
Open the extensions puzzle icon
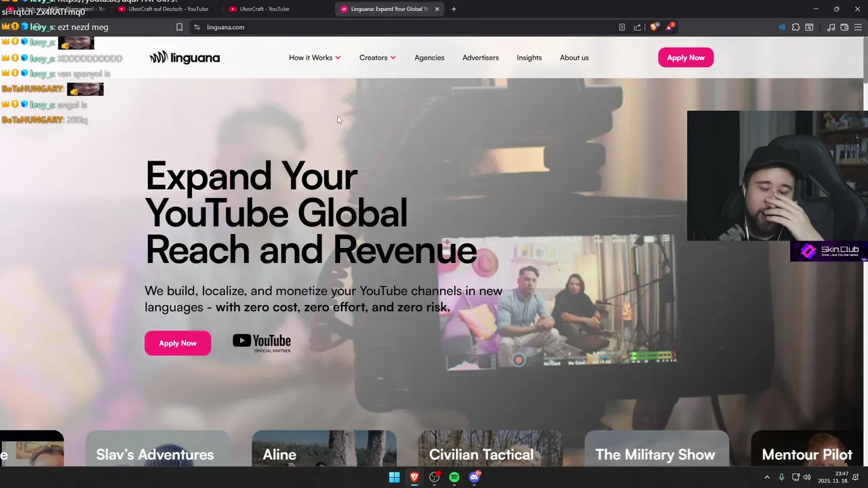pos(796,27)
